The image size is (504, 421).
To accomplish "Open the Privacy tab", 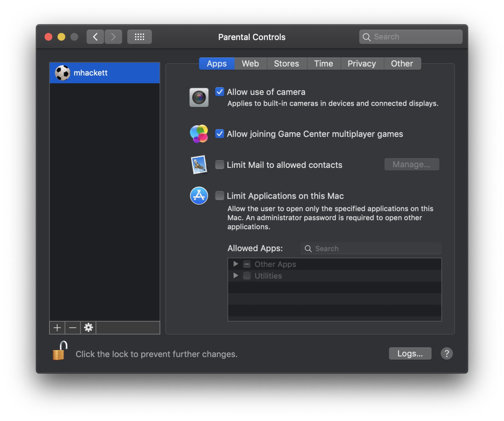I will [x=362, y=63].
